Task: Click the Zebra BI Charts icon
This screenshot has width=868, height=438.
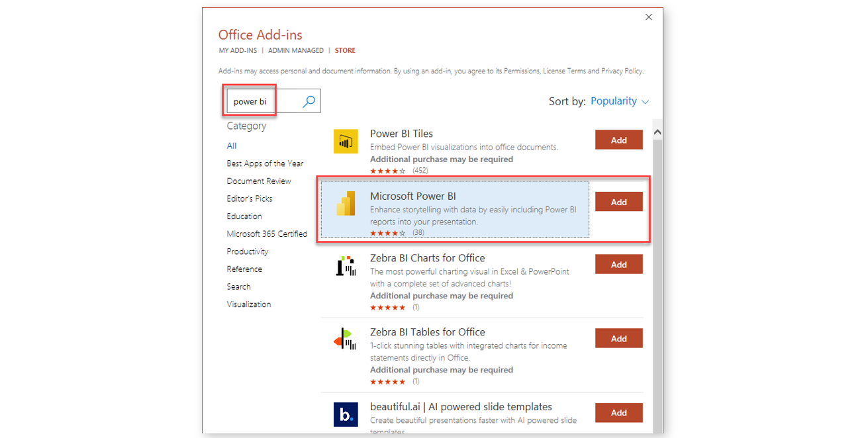Action: 346,265
